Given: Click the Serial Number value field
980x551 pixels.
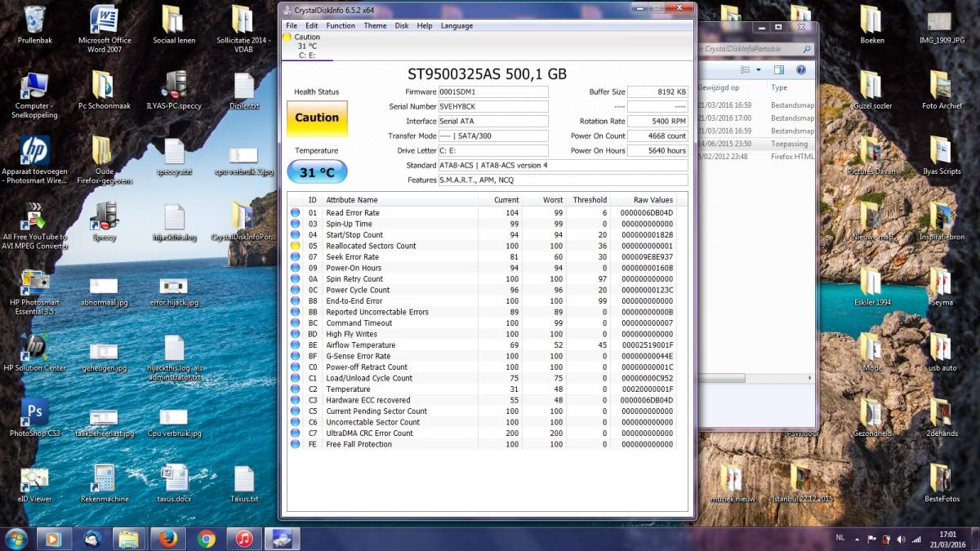Looking at the screenshot, I should (493, 107).
